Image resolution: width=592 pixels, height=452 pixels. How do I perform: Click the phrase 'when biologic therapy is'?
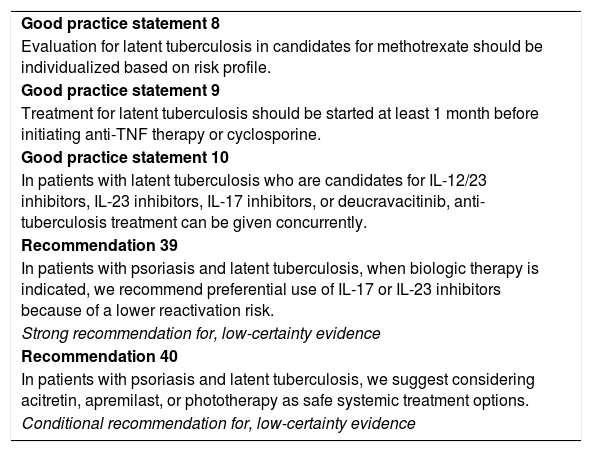453,269
